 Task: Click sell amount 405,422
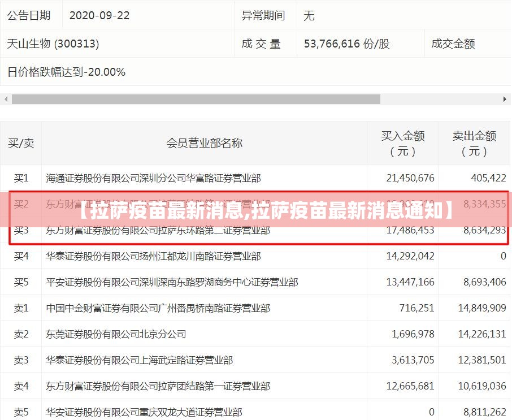click(488, 178)
